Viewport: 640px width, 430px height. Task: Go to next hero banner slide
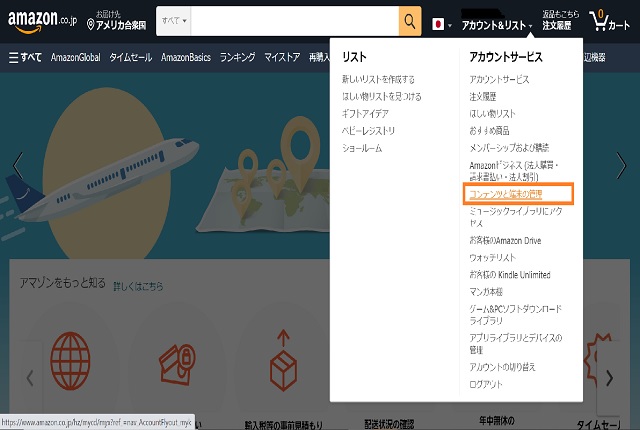click(x=621, y=165)
